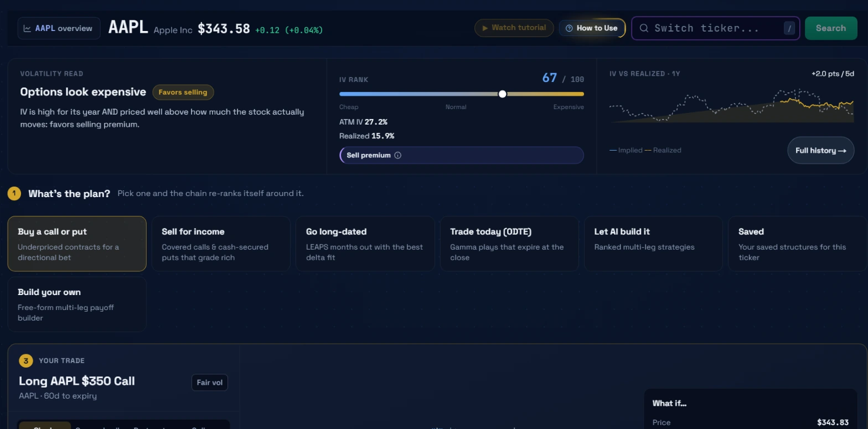Image resolution: width=868 pixels, height=429 pixels.
Task: Focus the Switch ticker search field
Action: click(715, 28)
